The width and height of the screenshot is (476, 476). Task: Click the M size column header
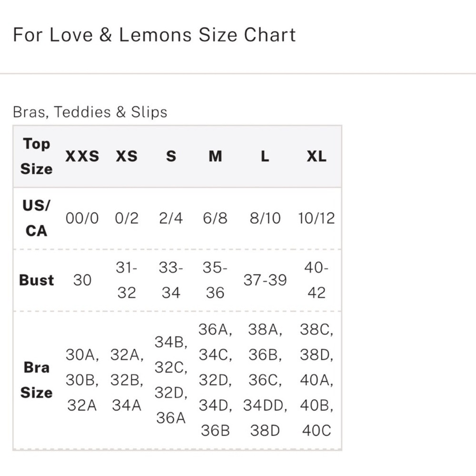click(x=215, y=156)
